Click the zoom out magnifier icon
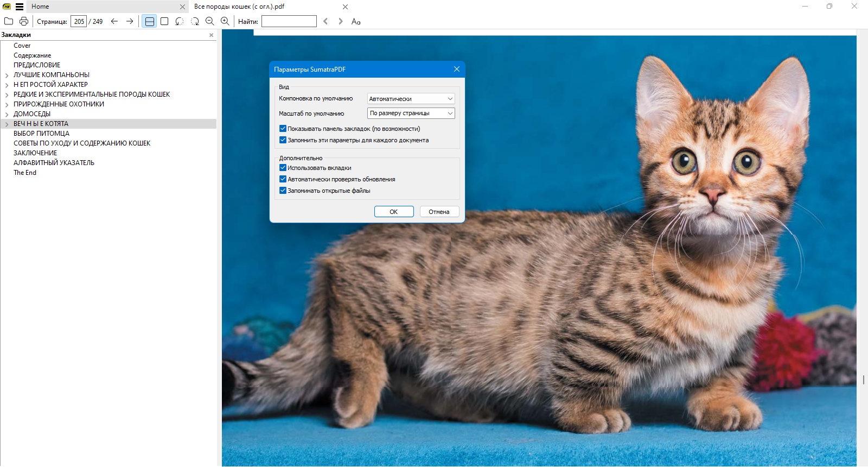The image size is (868, 467). coord(210,21)
